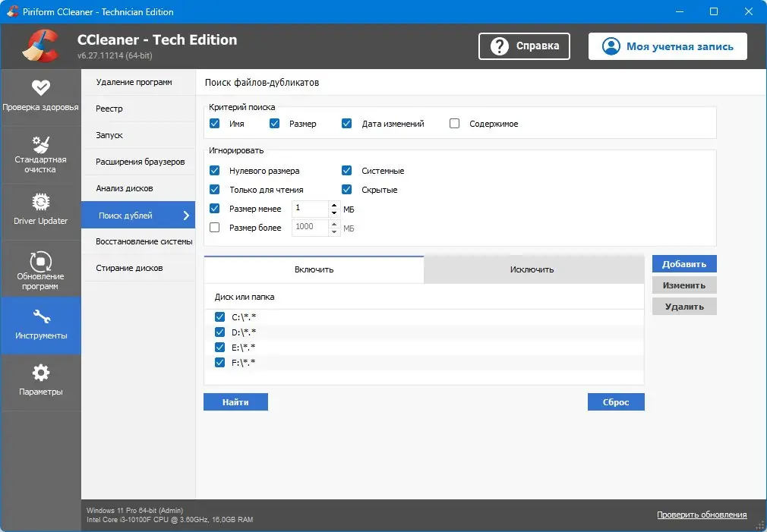Screen dimensions: 767x532
Task: Click the Диск или папка column header
Action: [244, 297]
